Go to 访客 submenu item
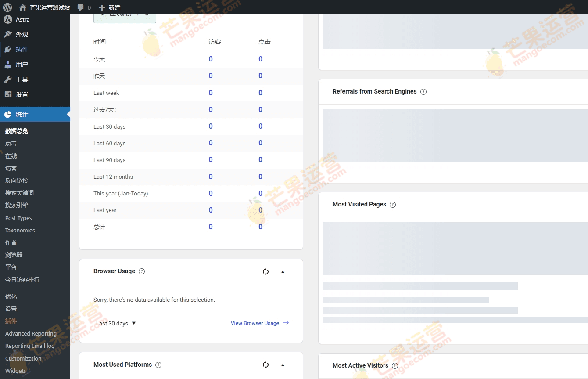The image size is (588, 379). click(x=11, y=168)
